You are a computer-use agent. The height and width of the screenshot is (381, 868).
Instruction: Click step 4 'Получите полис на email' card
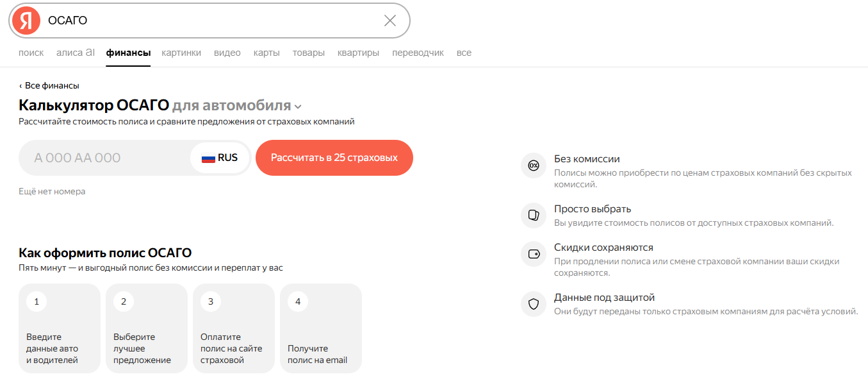tap(321, 328)
